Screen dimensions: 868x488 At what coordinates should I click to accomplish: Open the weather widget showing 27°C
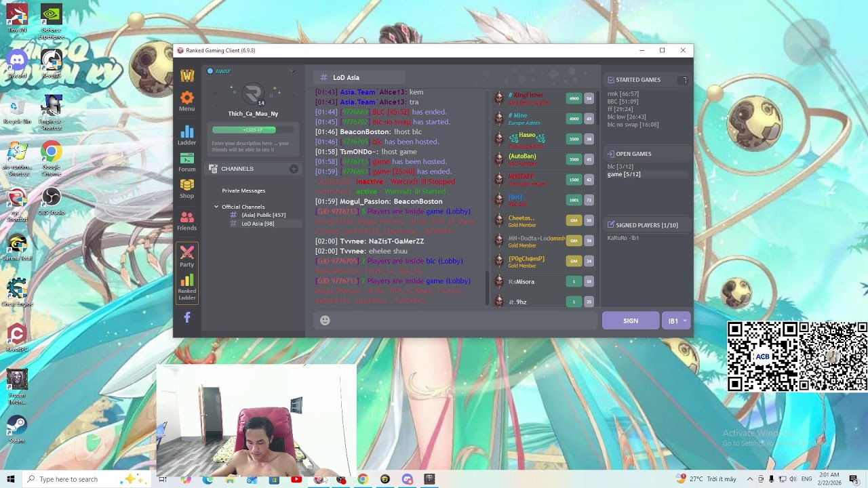coord(705,479)
